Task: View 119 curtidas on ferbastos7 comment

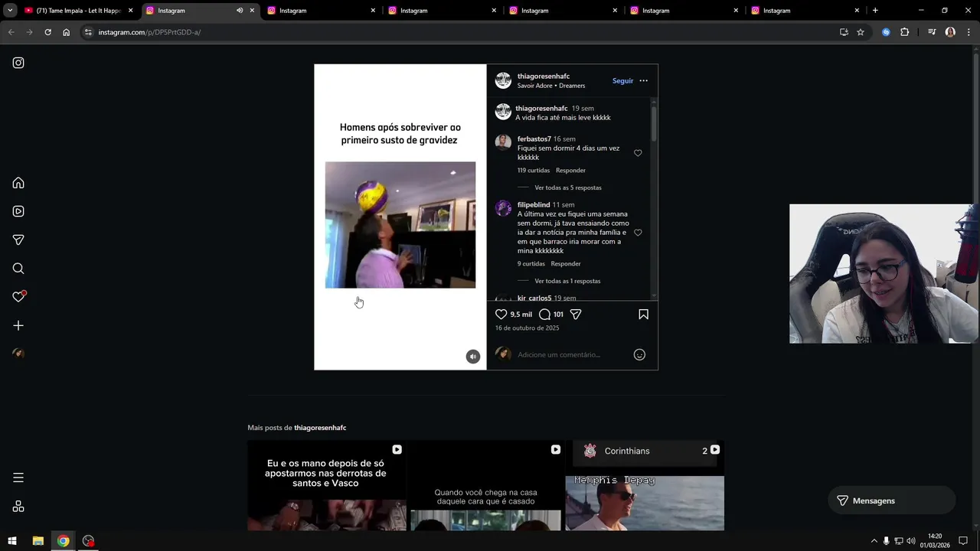Action: (x=534, y=171)
